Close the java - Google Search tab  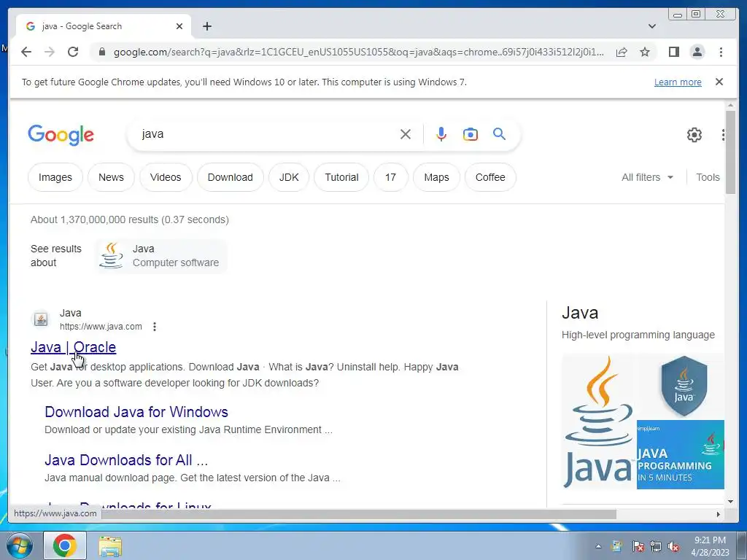pos(179,26)
